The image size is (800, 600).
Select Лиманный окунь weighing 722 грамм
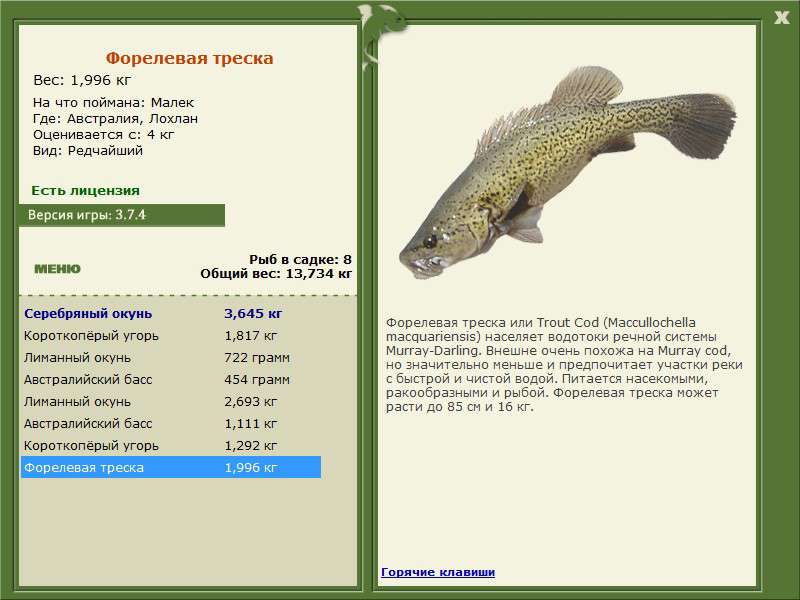point(171,358)
